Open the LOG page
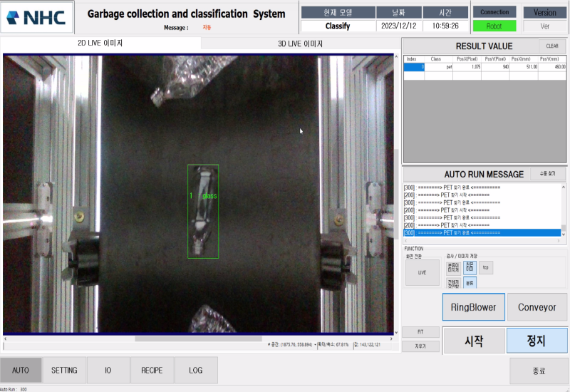This screenshot has width=570, height=392. pos(195,371)
